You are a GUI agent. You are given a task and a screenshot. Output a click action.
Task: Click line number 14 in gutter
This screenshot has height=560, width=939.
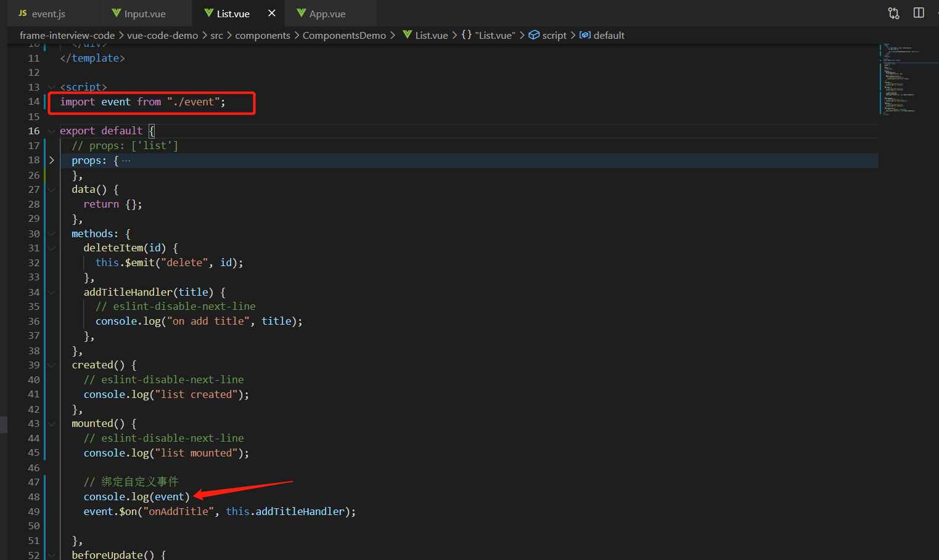34,102
